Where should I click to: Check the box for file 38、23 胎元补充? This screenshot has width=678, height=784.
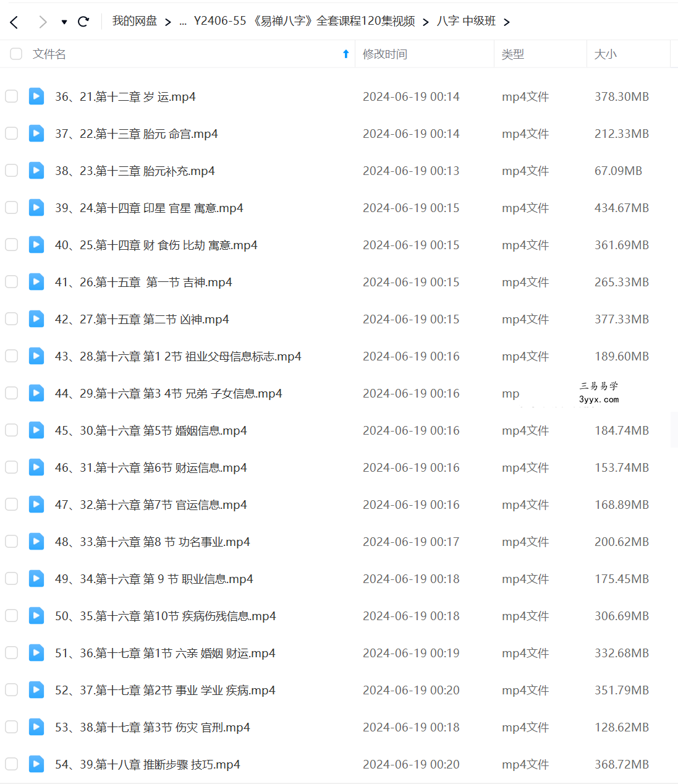12,171
